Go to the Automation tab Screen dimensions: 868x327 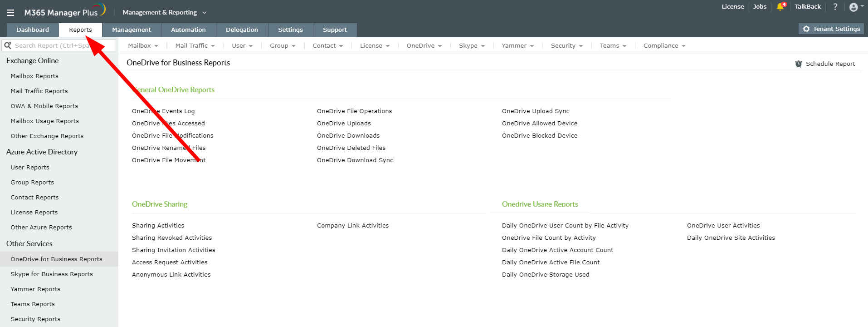(x=188, y=30)
